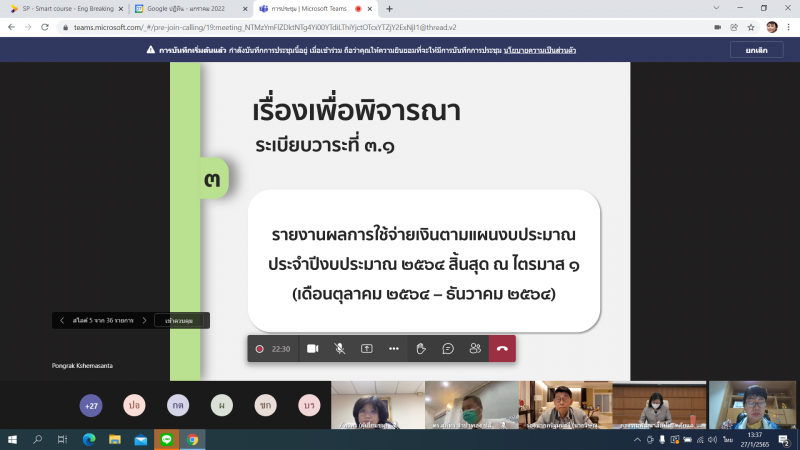
Task: Open the privacy policy link in banner
Action: click(x=540, y=50)
